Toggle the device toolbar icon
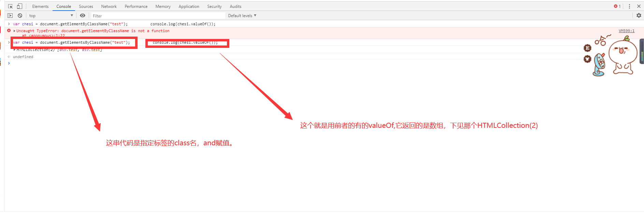The width and height of the screenshot is (644, 213). 20,6
